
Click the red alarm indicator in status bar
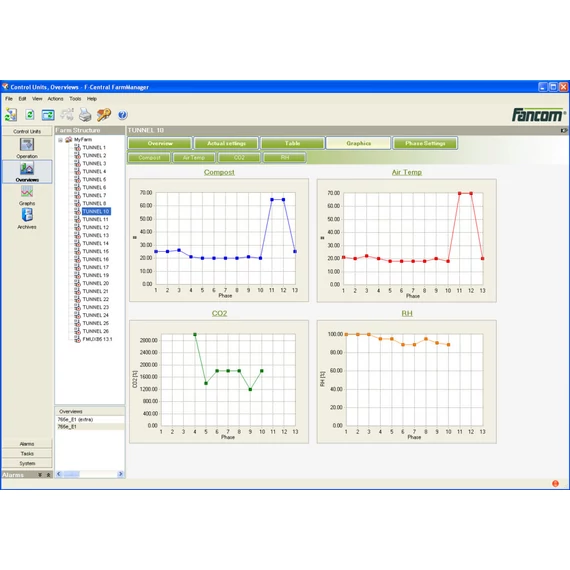tap(555, 483)
